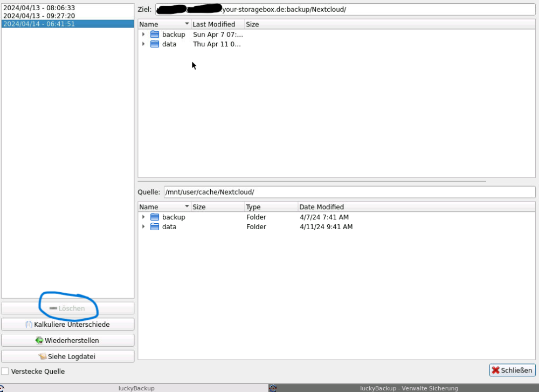The image size is (539, 392).
Task: Click Schließen to close the dialog
Action: tap(512, 370)
